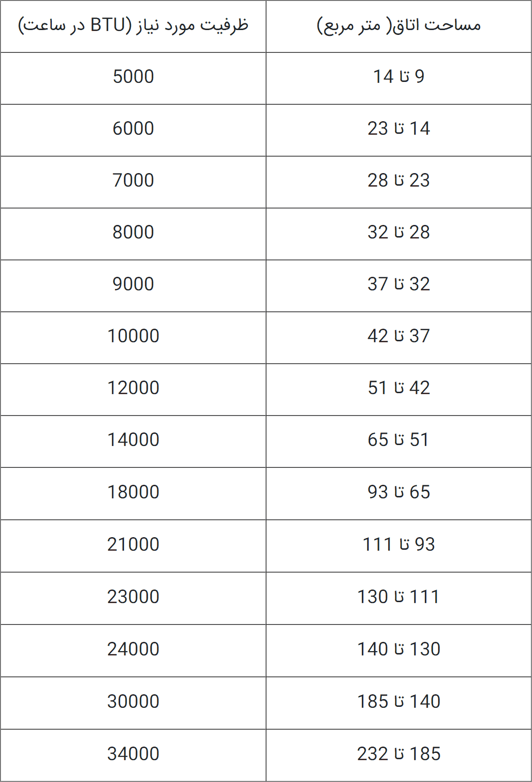Select the 24000 capacity cell
The height and width of the screenshot is (782, 532).
coord(133,649)
